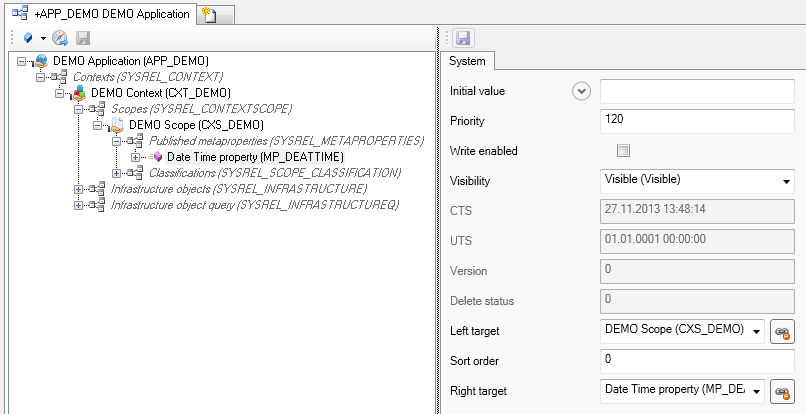
Task: Click the Priority input field
Action: coord(696,121)
